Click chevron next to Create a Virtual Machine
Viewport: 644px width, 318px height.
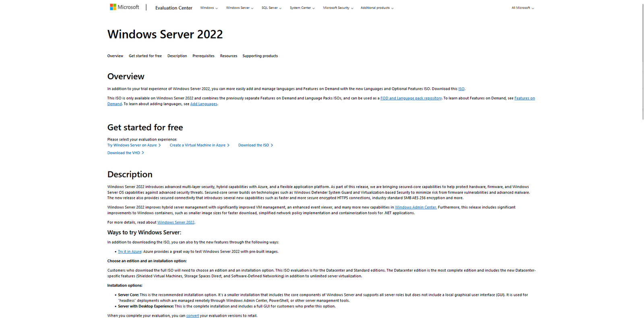pyautogui.click(x=228, y=145)
